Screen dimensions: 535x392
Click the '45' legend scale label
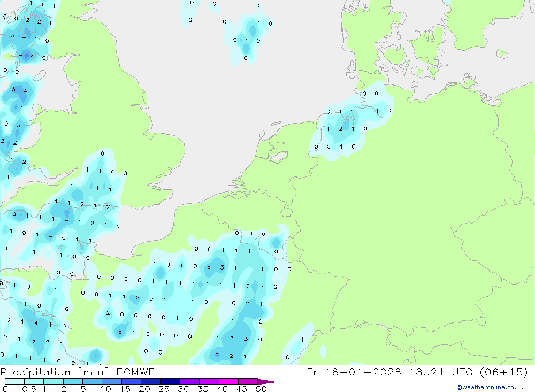[x=242, y=389]
